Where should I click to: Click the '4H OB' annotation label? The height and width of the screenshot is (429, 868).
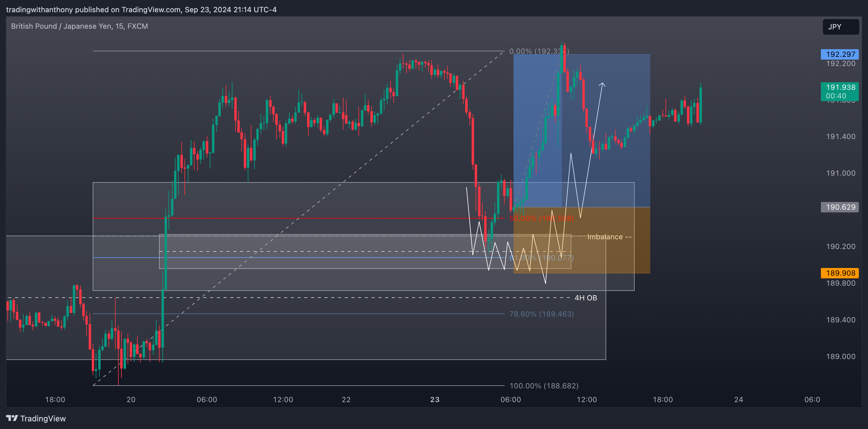click(x=586, y=298)
